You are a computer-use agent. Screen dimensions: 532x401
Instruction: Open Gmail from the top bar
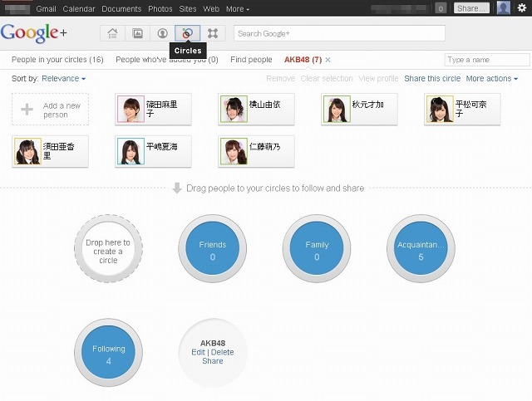point(46,9)
